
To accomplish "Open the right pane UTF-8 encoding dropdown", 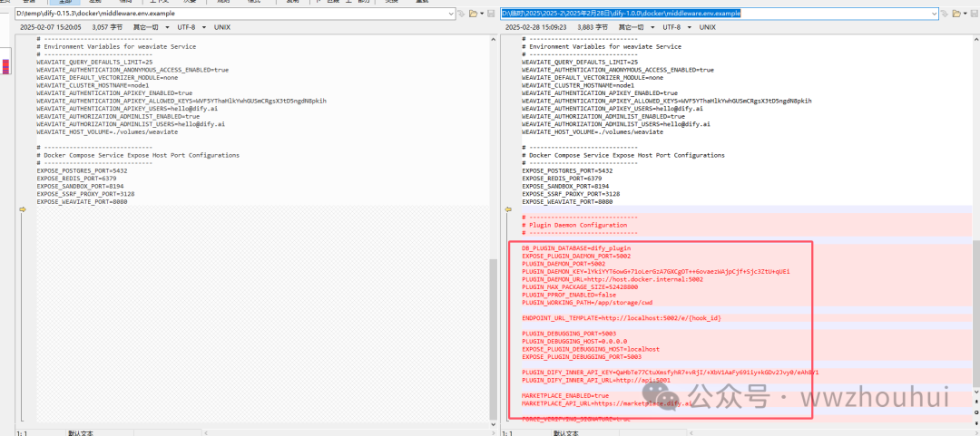I will click(x=671, y=28).
